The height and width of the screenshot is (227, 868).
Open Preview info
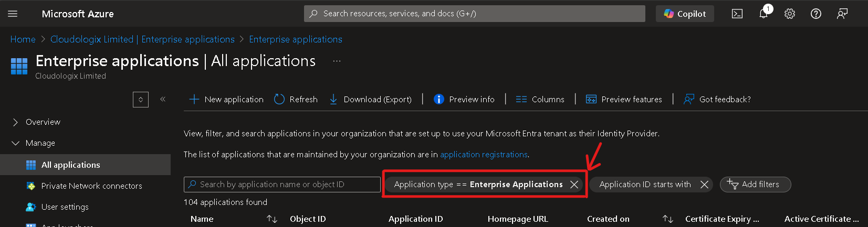pos(464,99)
